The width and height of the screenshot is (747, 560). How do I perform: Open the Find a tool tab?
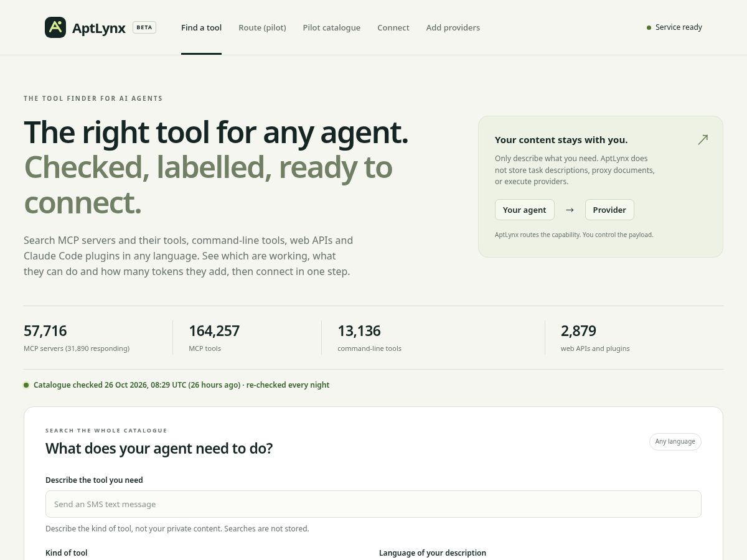point(201,27)
